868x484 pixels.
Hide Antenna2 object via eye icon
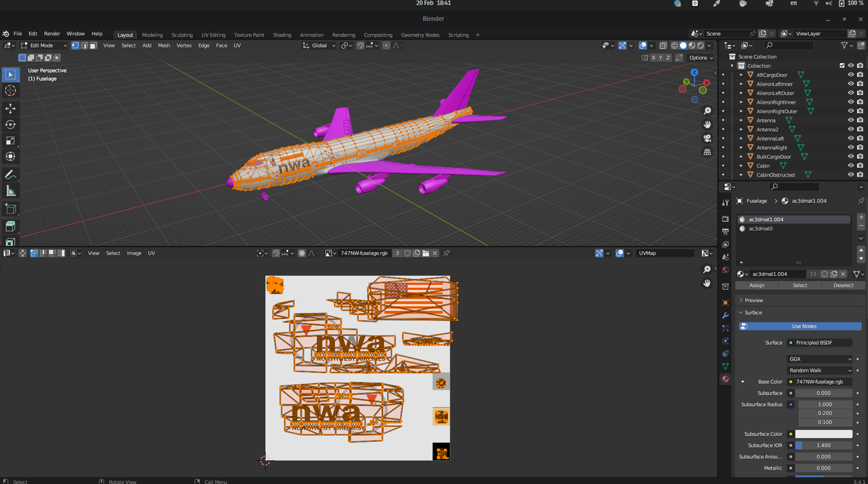tap(851, 129)
